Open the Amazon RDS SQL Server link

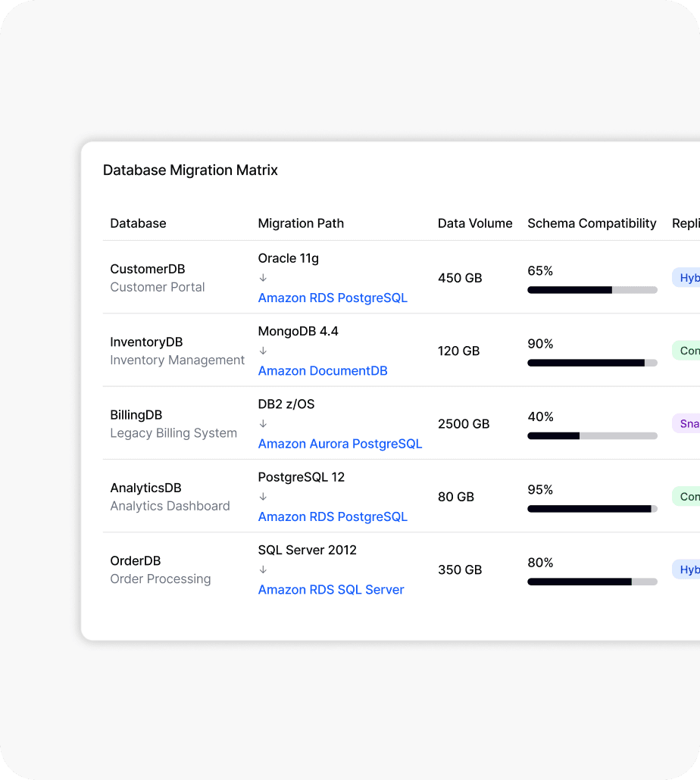coord(331,589)
